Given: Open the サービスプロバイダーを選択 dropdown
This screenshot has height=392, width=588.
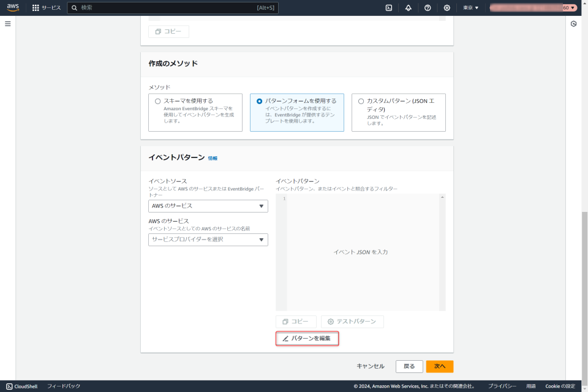Looking at the screenshot, I should click(x=208, y=239).
